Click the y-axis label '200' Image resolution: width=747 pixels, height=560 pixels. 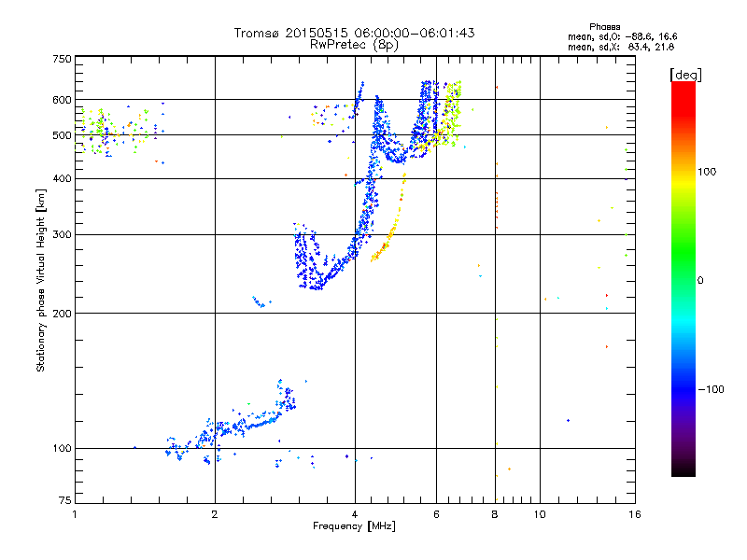tap(62, 313)
